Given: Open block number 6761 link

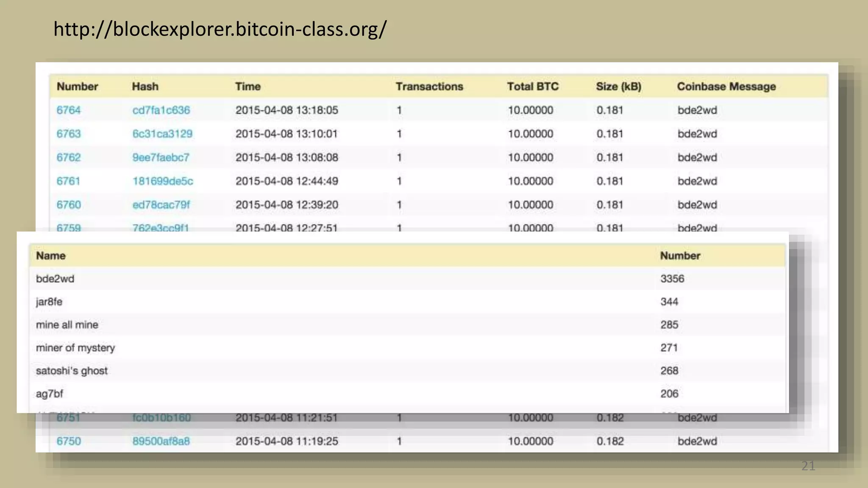Looking at the screenshot, I should pyautogui.click(x=68, y=181).
